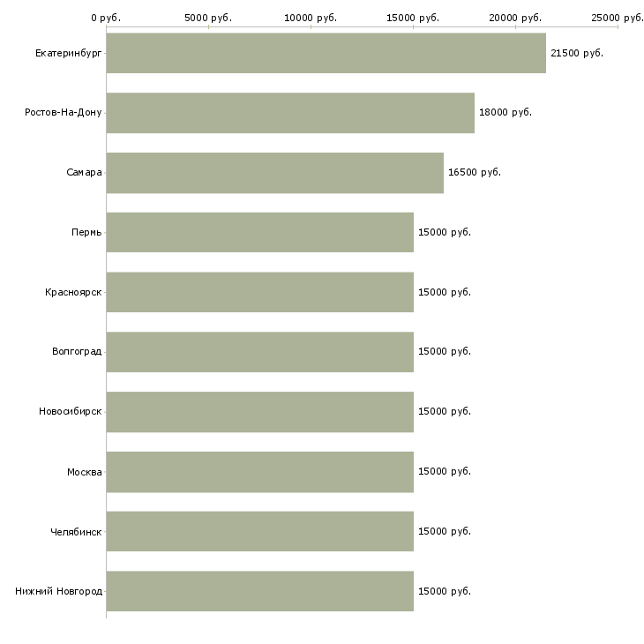
Task: Click the 18000 руб. value label
Action: [505, 113]
